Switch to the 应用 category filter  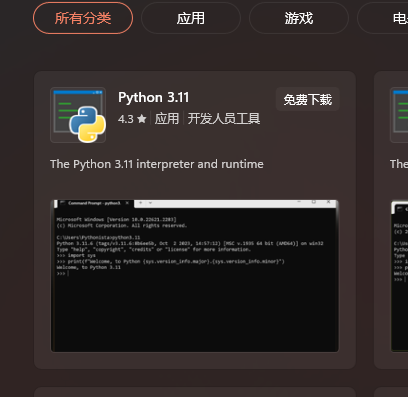click(x=191, y=18)
